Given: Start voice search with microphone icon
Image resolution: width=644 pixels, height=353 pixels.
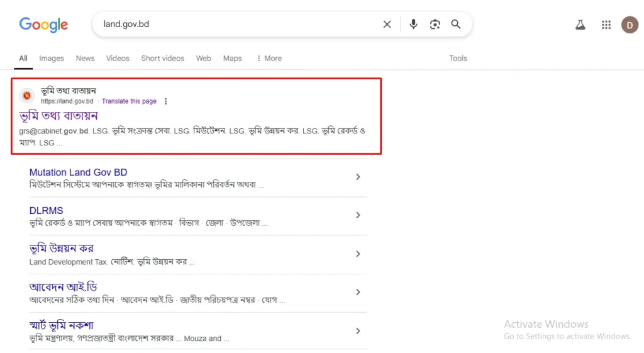Looking at the screenshot, I should pos(413,25).
